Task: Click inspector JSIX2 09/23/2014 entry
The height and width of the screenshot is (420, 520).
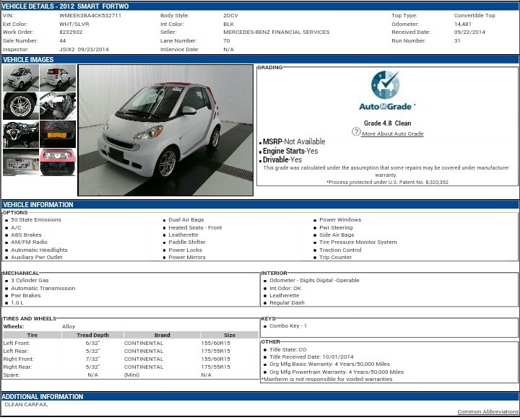Action: coord(84,49)
